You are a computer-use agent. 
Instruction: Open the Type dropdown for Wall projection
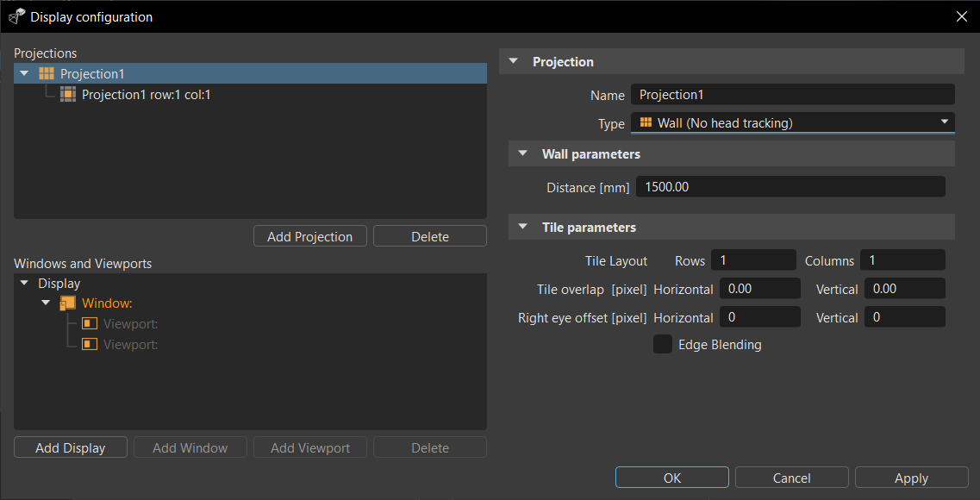tap(945, 122)
